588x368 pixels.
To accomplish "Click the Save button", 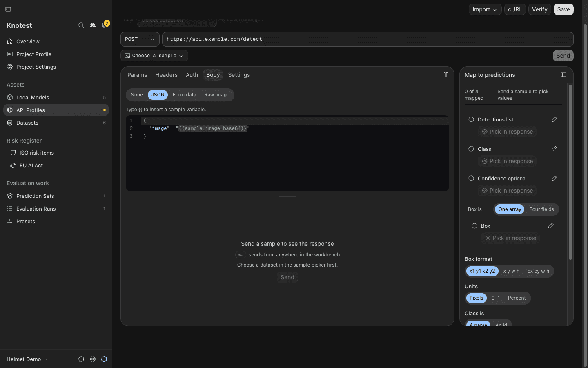I will [563, 9].
